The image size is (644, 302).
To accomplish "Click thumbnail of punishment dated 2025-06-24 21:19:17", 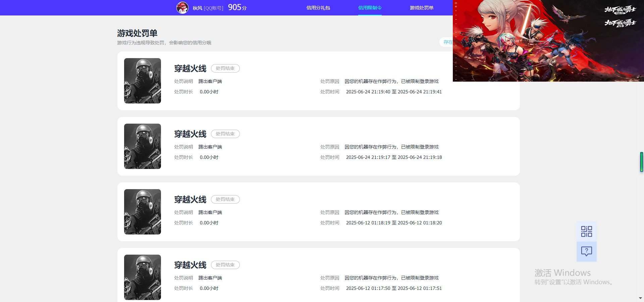I will tap(143, 146).
